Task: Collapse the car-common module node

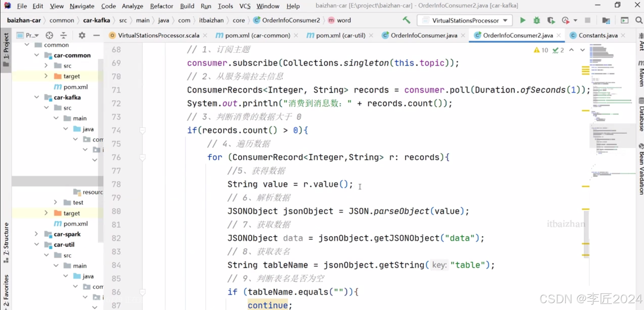Action: click(36, 55)
